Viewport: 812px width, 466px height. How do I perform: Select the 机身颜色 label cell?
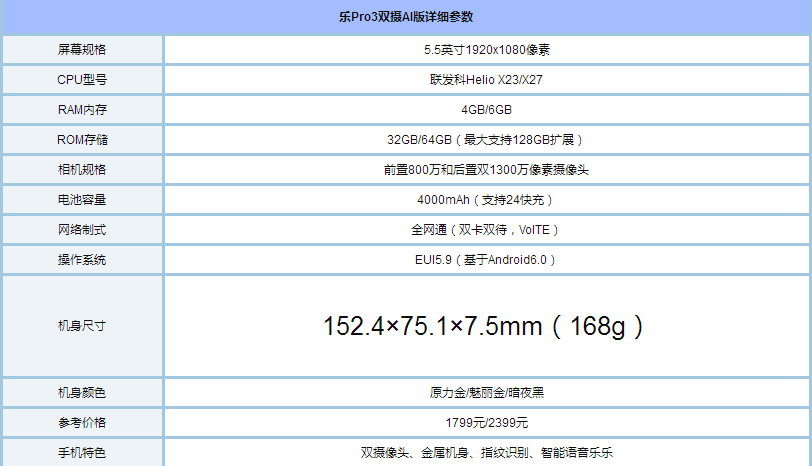tap(82, 392)
